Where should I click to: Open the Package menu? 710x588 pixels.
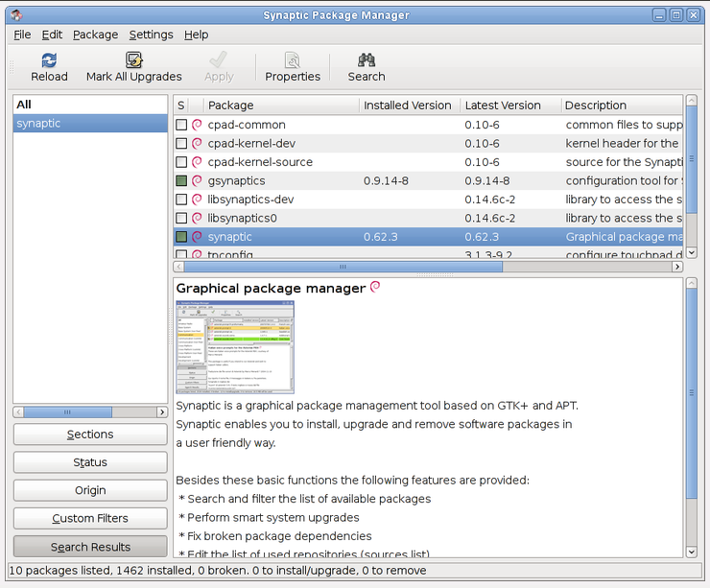tap(96, 35)
